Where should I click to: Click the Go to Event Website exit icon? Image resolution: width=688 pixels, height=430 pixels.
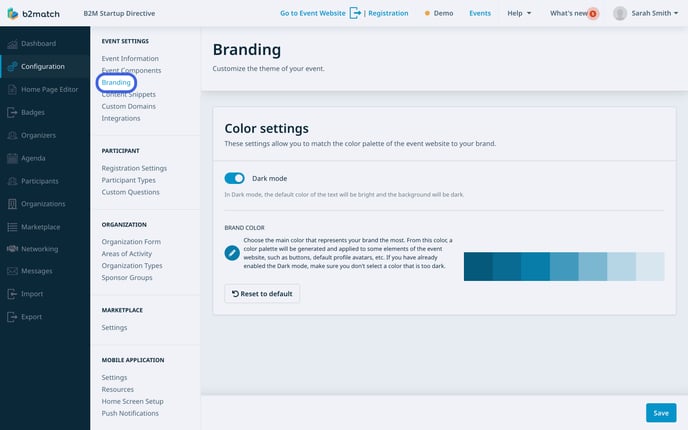pos(356,13)
